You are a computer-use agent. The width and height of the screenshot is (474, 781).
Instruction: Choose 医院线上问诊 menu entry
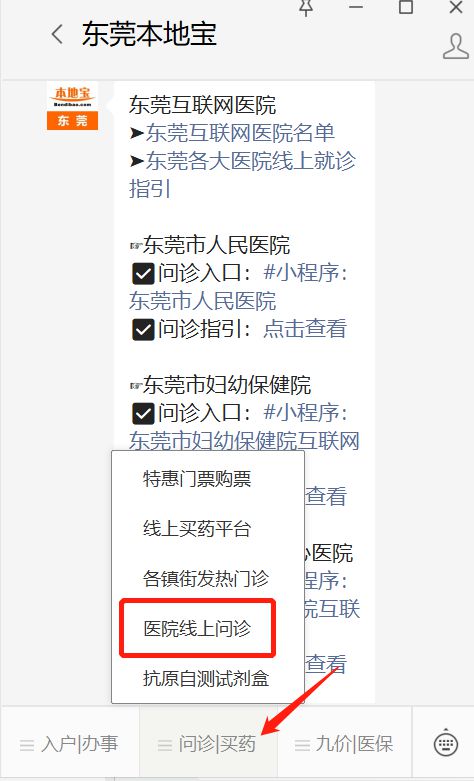(197, 629)
